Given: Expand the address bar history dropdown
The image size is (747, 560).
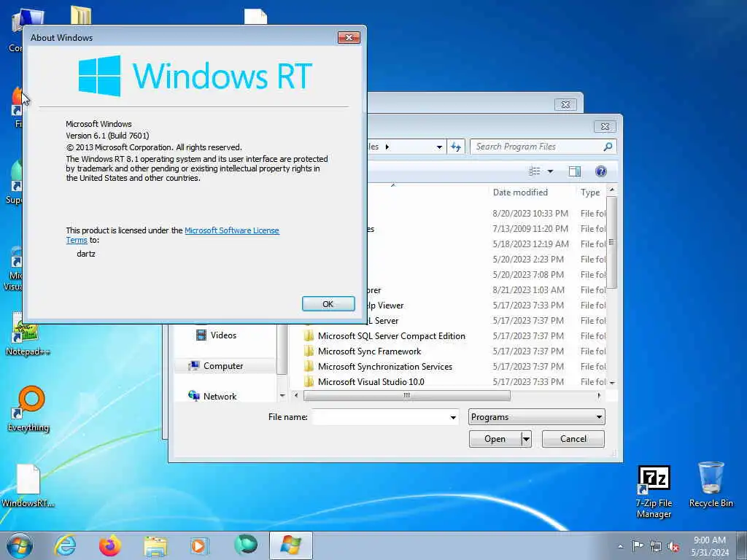Looking at the screenshot, I should tap(439, 147).
